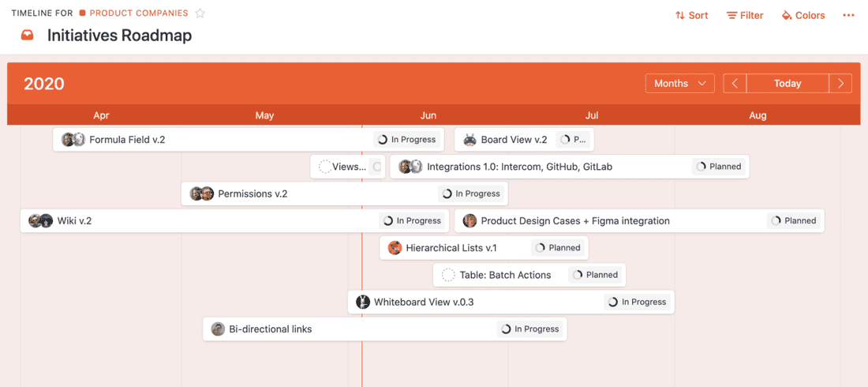Click the Whiteboard View v.0.3 assignee avatar
The height and width of the screenshot is (387, 868).
point(363,302)
